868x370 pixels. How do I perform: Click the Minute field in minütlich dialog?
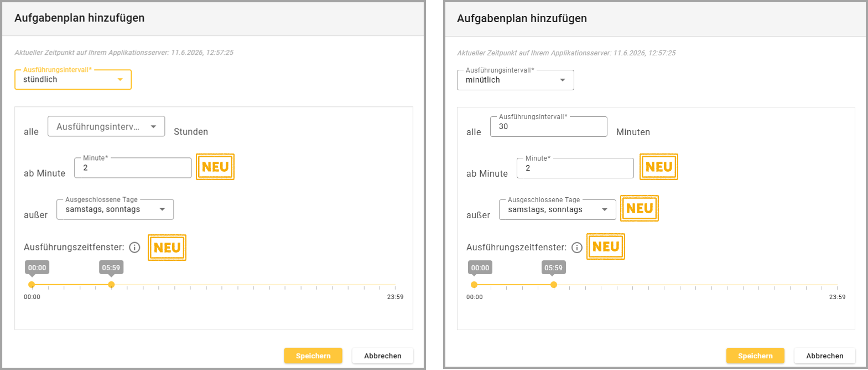point(575,168)
